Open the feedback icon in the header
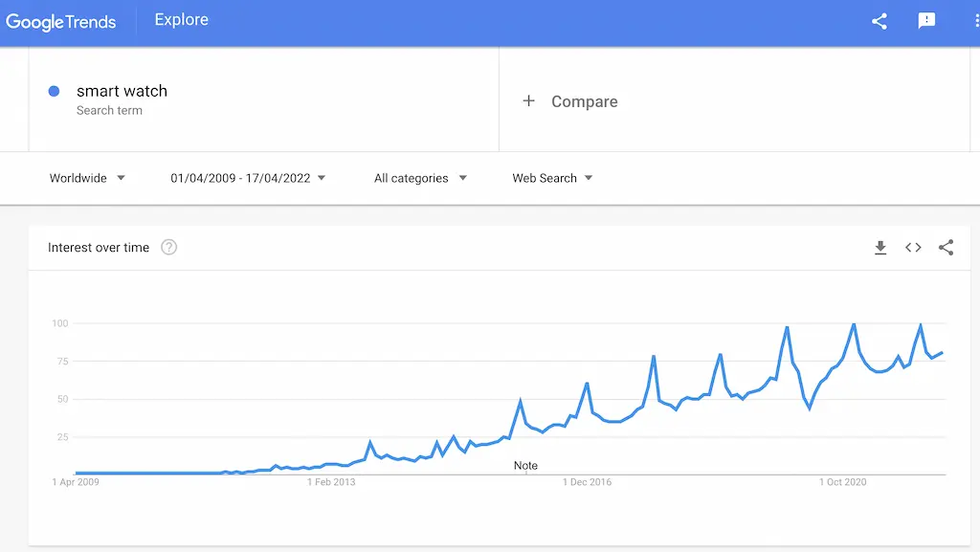 pos(926,21)
